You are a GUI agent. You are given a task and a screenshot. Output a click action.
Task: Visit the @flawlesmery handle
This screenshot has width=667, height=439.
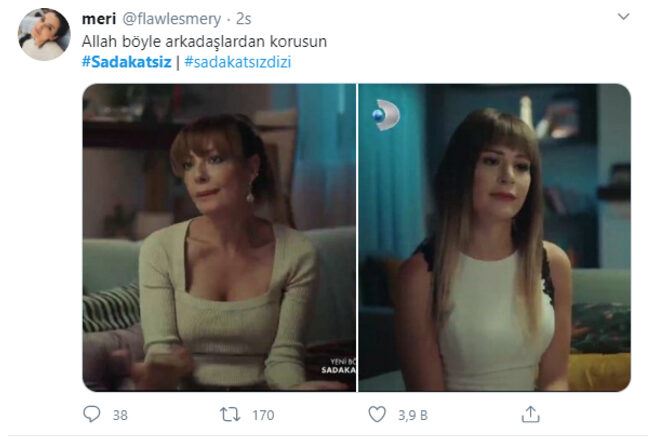click(x=172, y=19)
